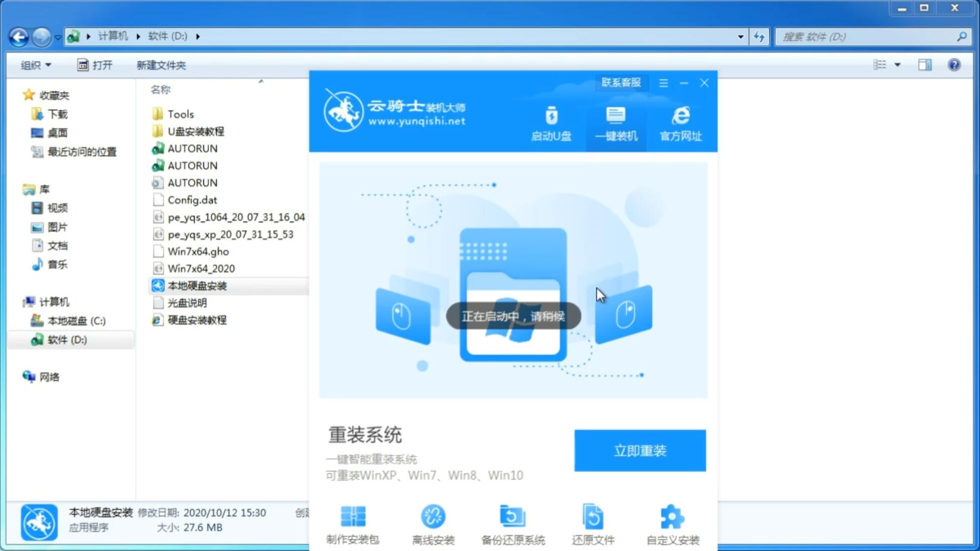Click the 联系客服 (Contact Support) link
980x551 pixels.
[x=620, y=82]
